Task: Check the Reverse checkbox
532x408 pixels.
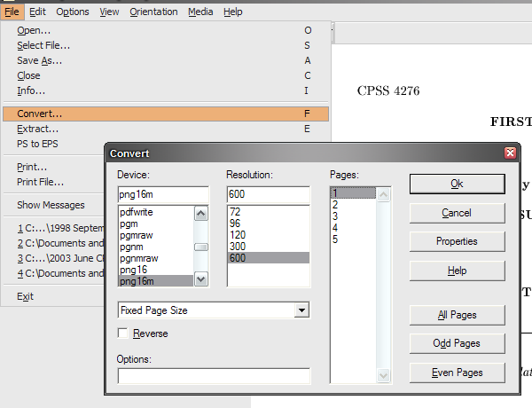Action: coord(124,333)
